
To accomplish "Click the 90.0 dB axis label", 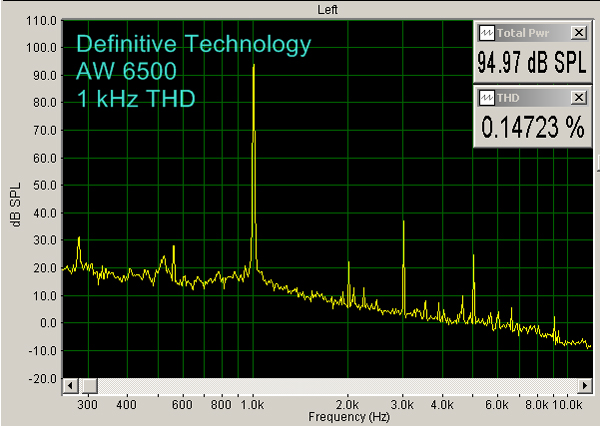I will tap(45, 75).
